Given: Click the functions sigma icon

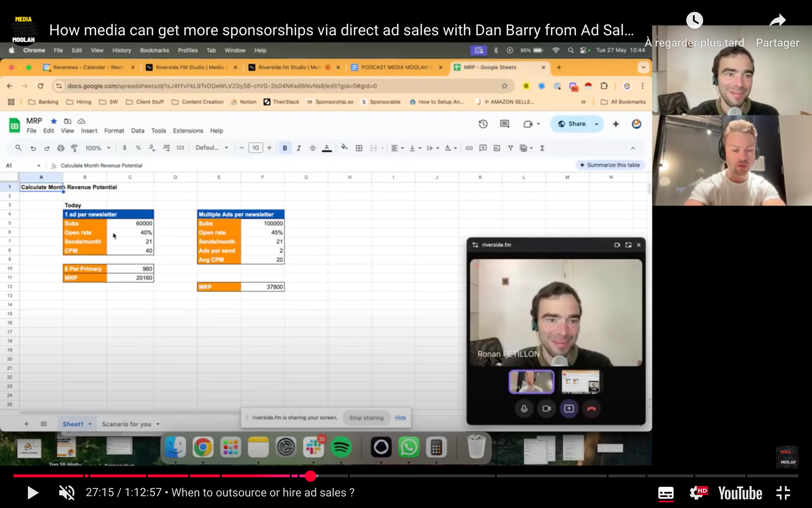Looking at the screenshot, I should [x=542, y=148].
